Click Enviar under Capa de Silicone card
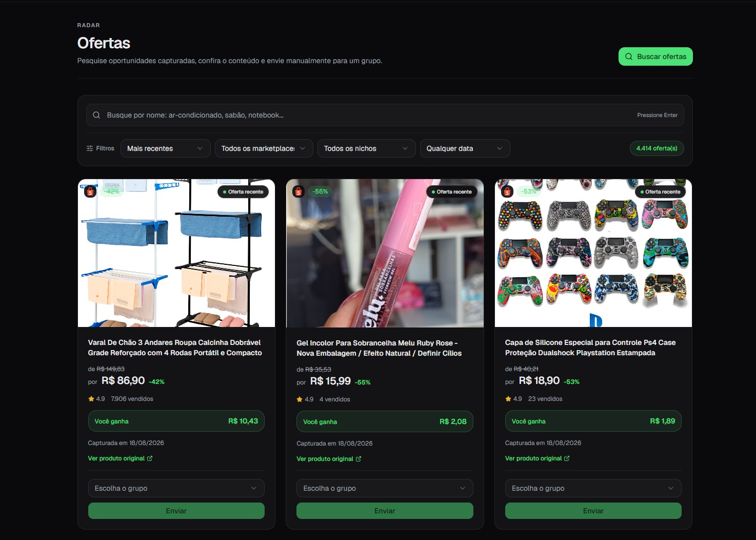The width and height of the screenshot is (756, 540). [593, 511]
